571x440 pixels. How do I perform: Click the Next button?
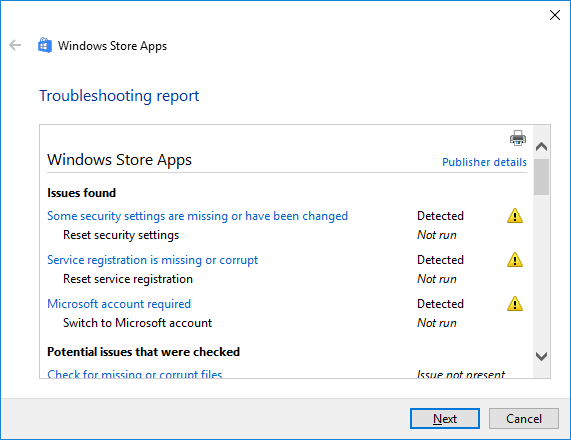click(445, 419)
